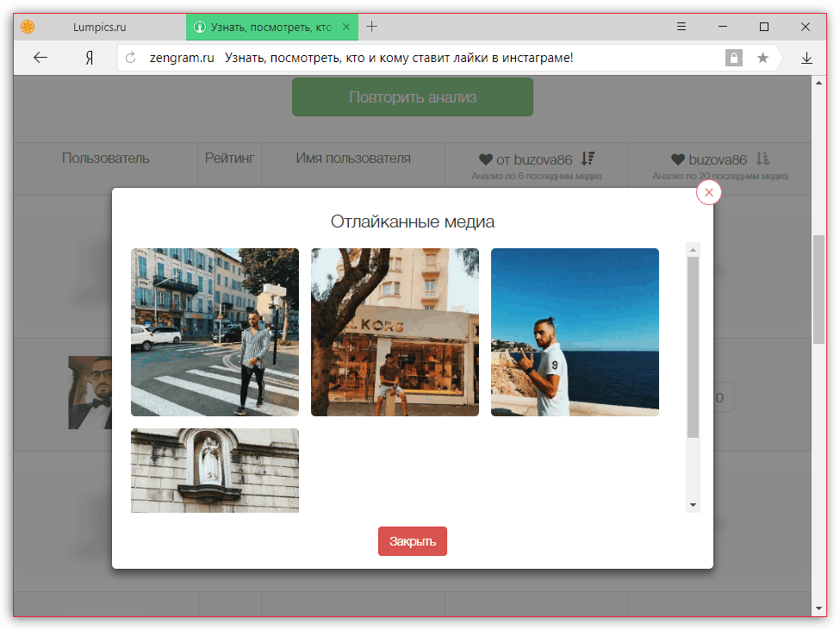Click the heart icon in the last column header
The image size is (840, 630).
coord(678,159)
